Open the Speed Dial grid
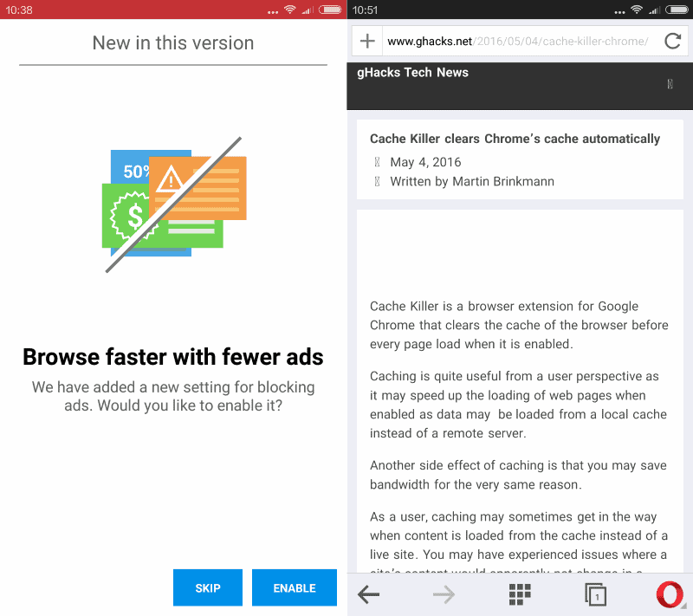The width and height of the screenshot is (693, 616). tap(518, 594)
